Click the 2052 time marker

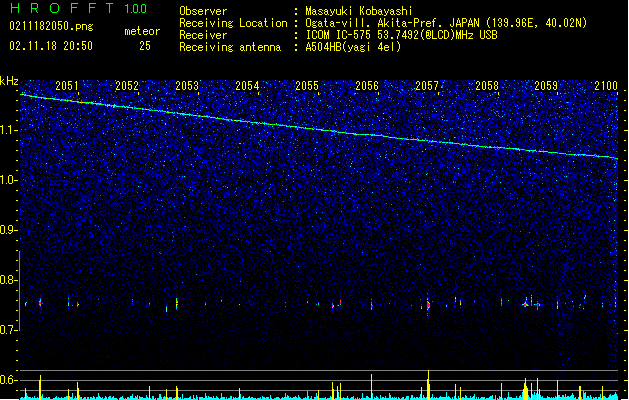(x=127, y=86)
